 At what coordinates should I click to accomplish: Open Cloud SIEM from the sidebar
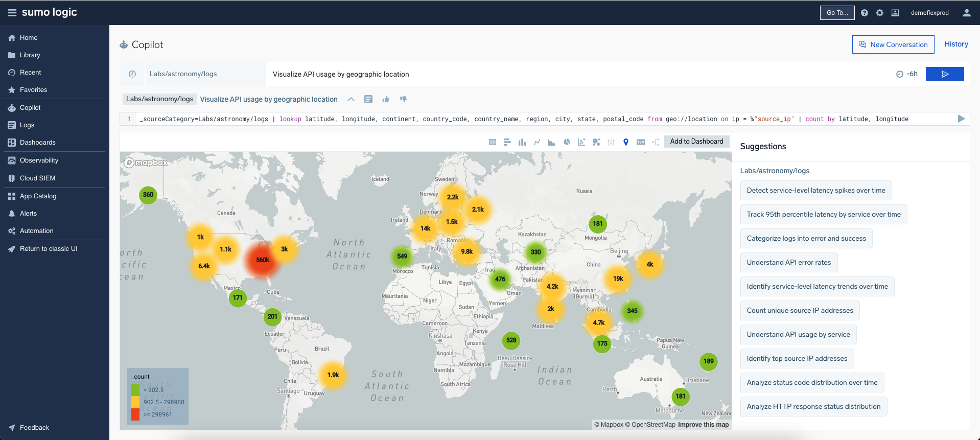pos(37,178)
